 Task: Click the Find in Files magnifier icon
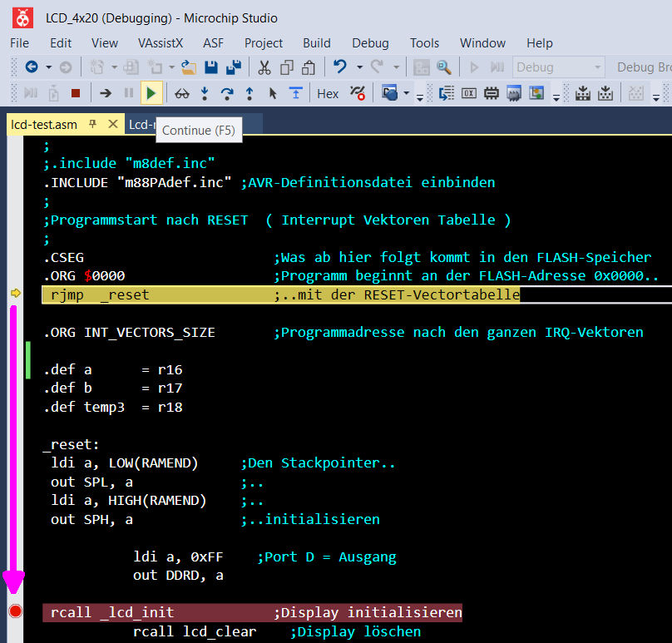point(443,67)
